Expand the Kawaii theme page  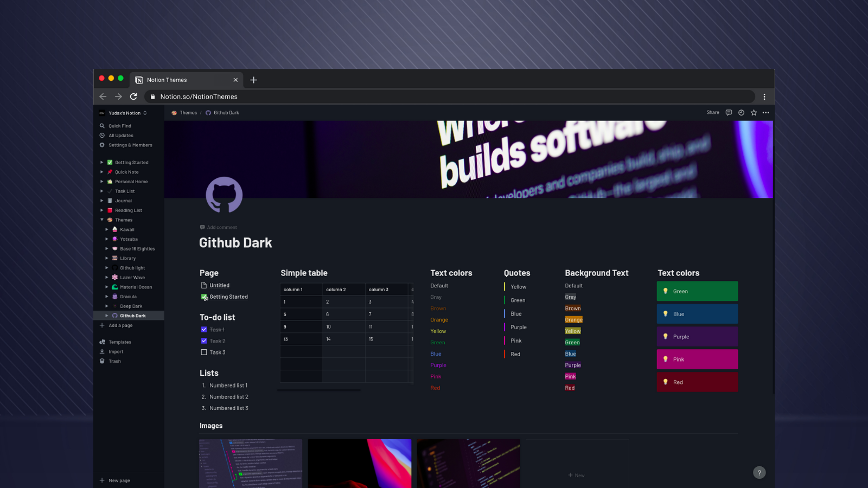pos(107,229)
